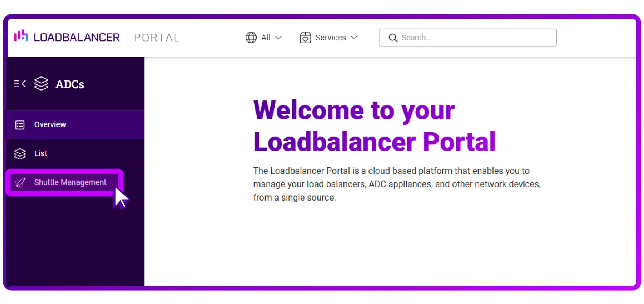The image size is (644, 304).
Task: Click the magnifying glass search icon
Action: click(x=393, y=38)
